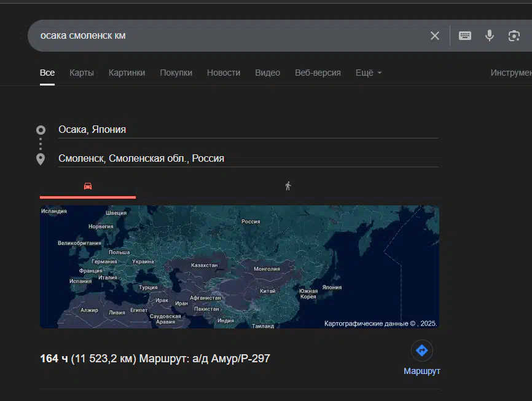Click the Саудовская Аравия label on the map
Viewport: 532px width, 401px height.
click(x=165, y=319)
